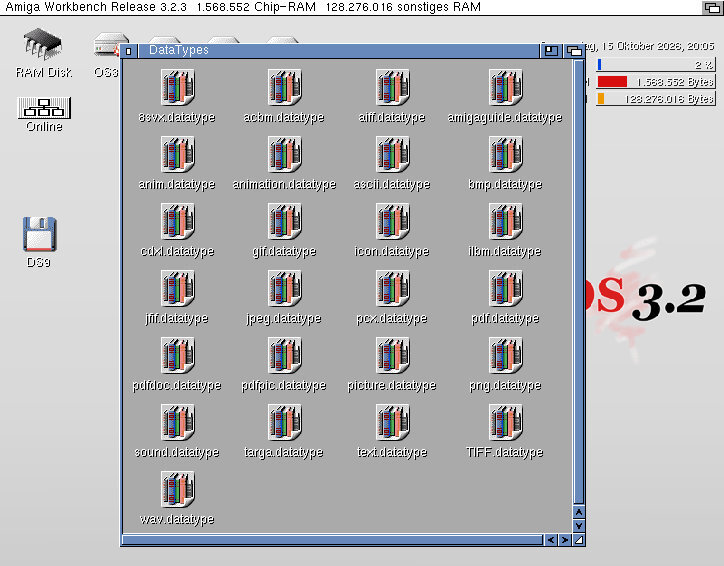Select the ascii.datatype icon

click(392, 154)
